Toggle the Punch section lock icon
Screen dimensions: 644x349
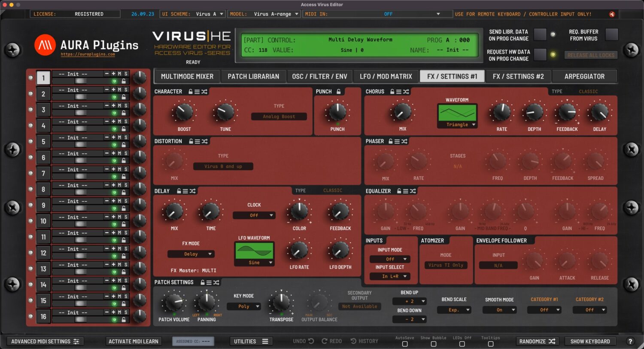338,92
